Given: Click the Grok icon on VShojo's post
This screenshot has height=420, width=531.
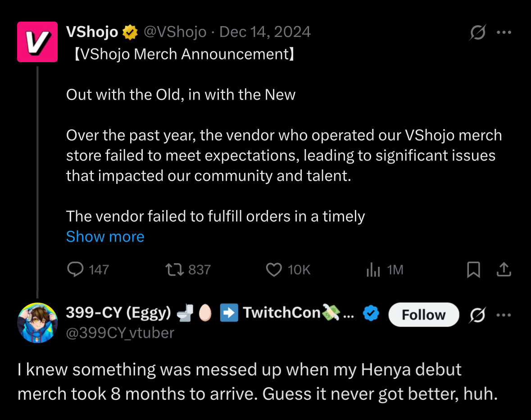Looking at the screenshot, I should tap(477, 32).
